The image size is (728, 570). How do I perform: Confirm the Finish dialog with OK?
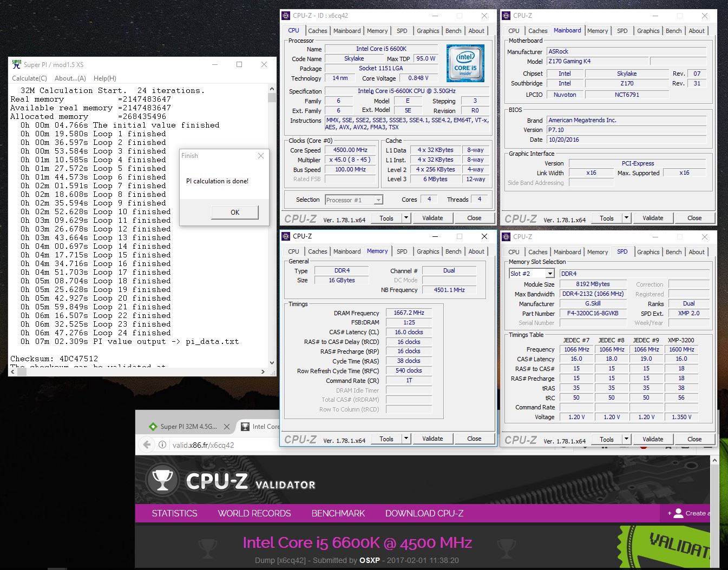coord(235,212)
